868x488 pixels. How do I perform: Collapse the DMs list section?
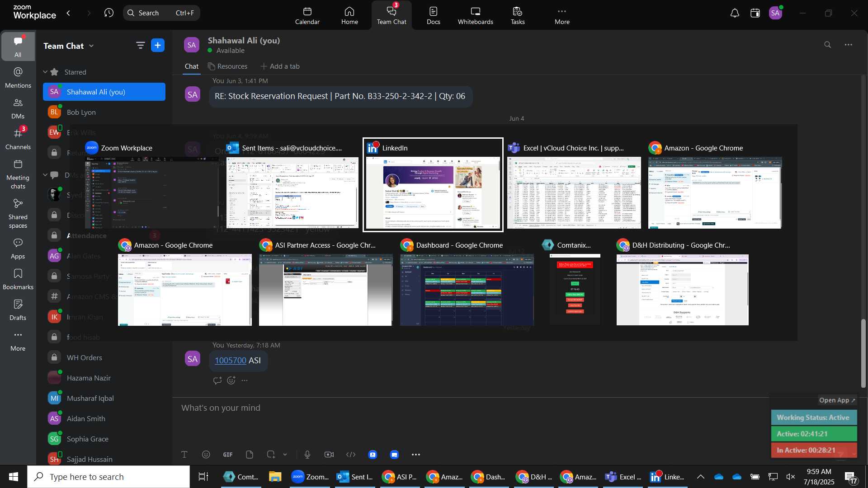click(45, 175)
